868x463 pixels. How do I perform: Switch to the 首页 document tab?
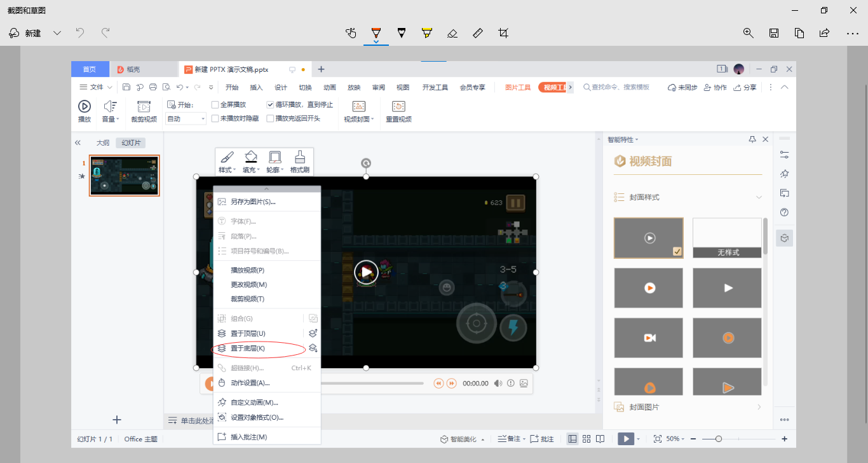(90, 69)
